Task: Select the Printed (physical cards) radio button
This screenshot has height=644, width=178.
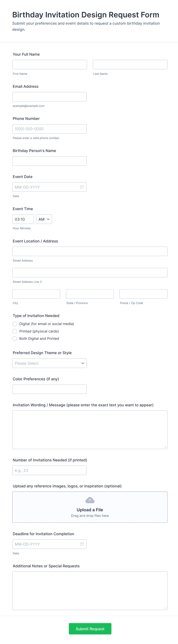Action: (x=15, y=331)
